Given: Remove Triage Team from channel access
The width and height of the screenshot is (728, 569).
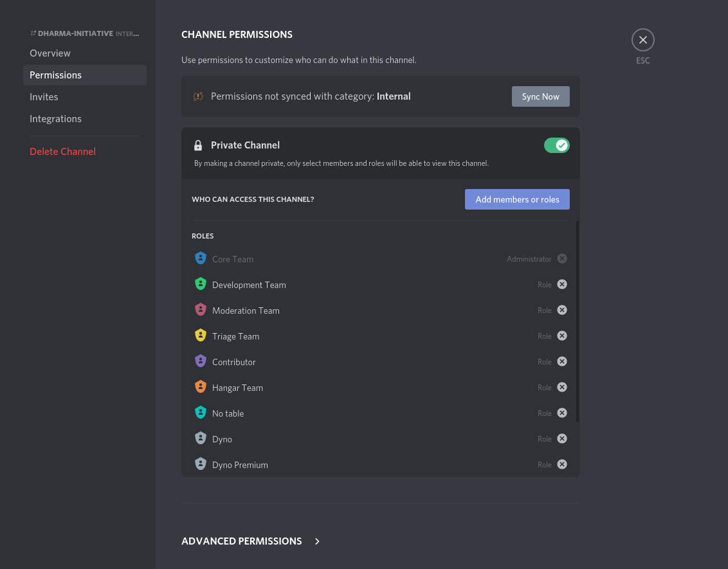Looking at the screenshot, I should tap(562, 336).
